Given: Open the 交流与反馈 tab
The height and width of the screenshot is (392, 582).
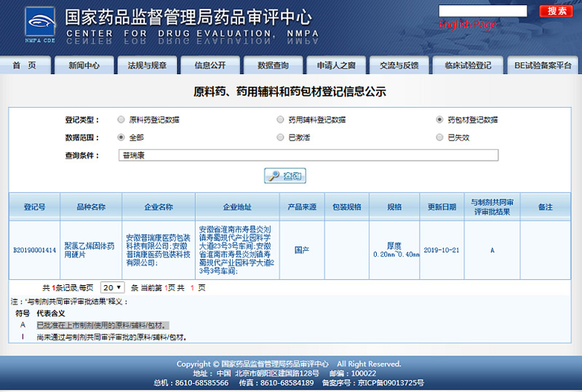Looking at the screenshot, I should (399, 65).
